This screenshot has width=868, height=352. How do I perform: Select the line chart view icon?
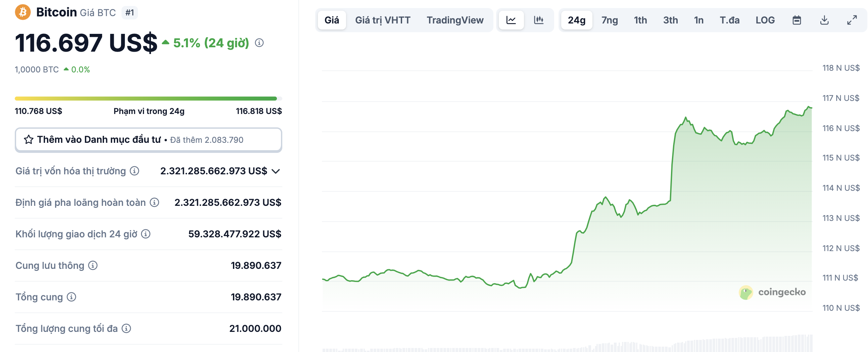pos(511,20)
